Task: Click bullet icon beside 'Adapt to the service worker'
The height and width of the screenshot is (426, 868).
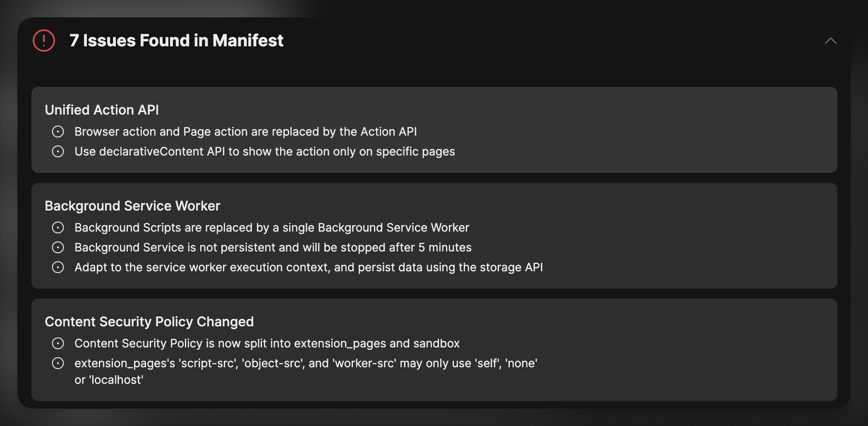Action: (x=58, y=267)
